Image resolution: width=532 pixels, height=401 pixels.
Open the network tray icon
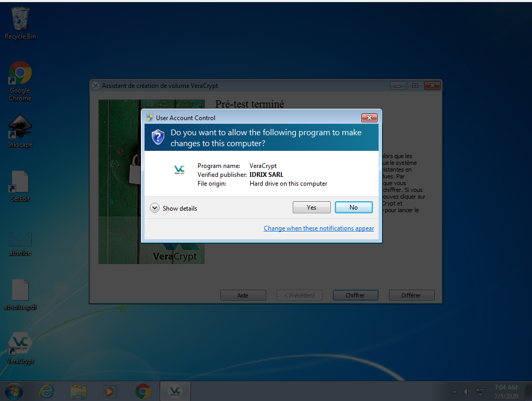click(480, 392)
